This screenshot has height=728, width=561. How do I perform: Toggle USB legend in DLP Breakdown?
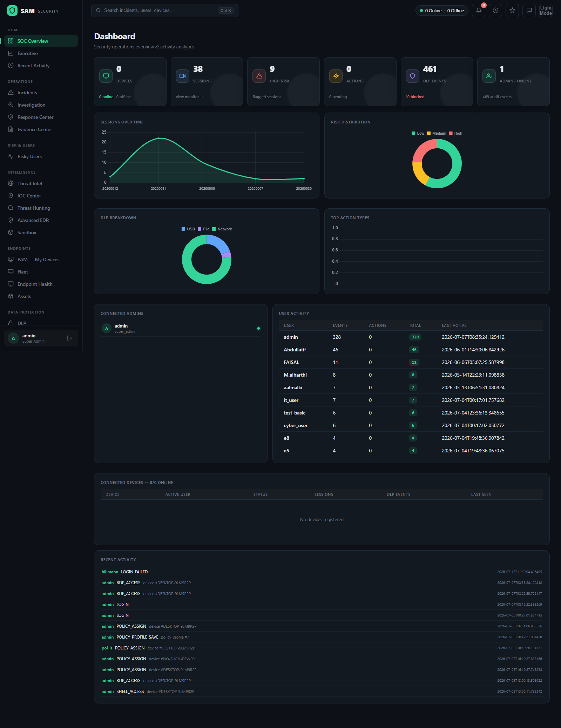click(x=188, y=229)
